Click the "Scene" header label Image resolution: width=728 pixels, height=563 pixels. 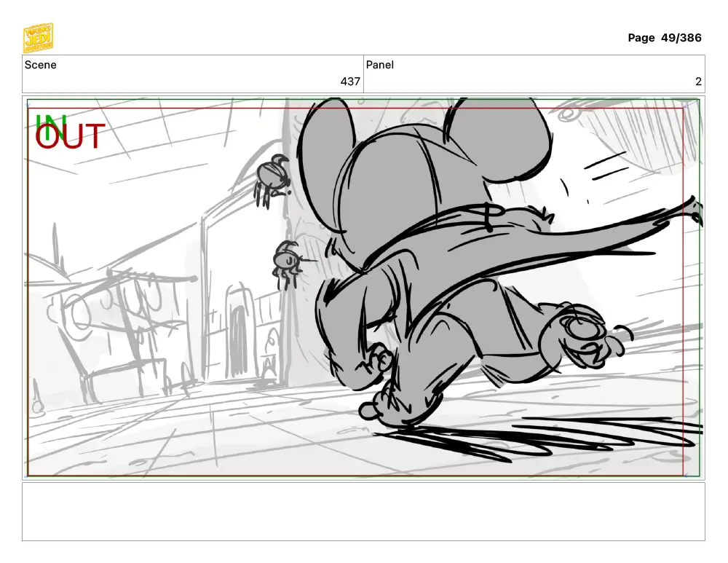click(40, 65)
